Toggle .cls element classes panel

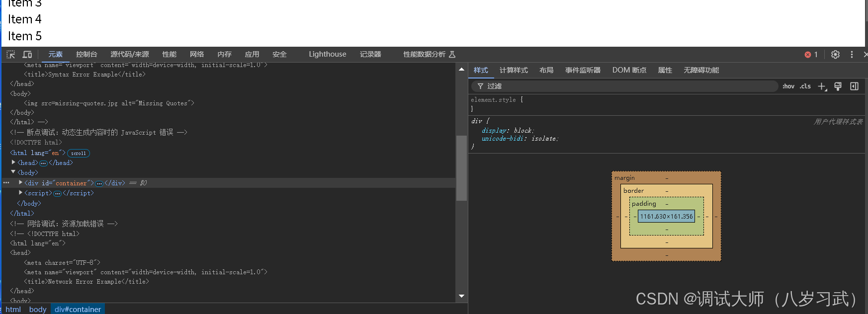[805, 86]
